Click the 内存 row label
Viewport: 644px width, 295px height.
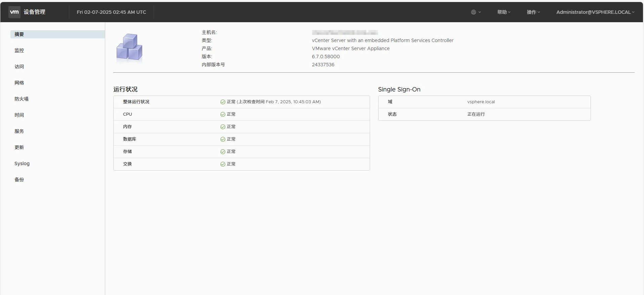click(127, 127)
